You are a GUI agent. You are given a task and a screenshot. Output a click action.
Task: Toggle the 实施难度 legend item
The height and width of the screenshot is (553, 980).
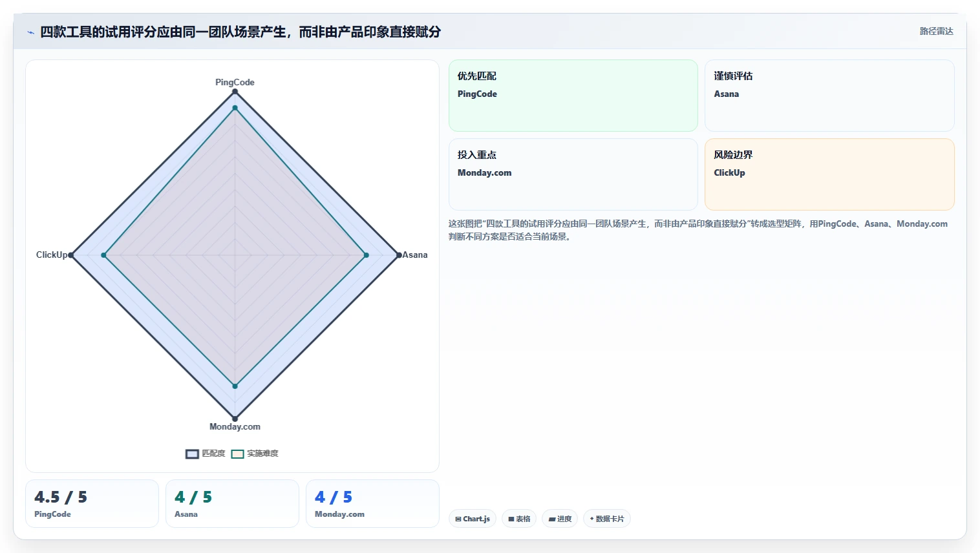[x=255, y=454]
